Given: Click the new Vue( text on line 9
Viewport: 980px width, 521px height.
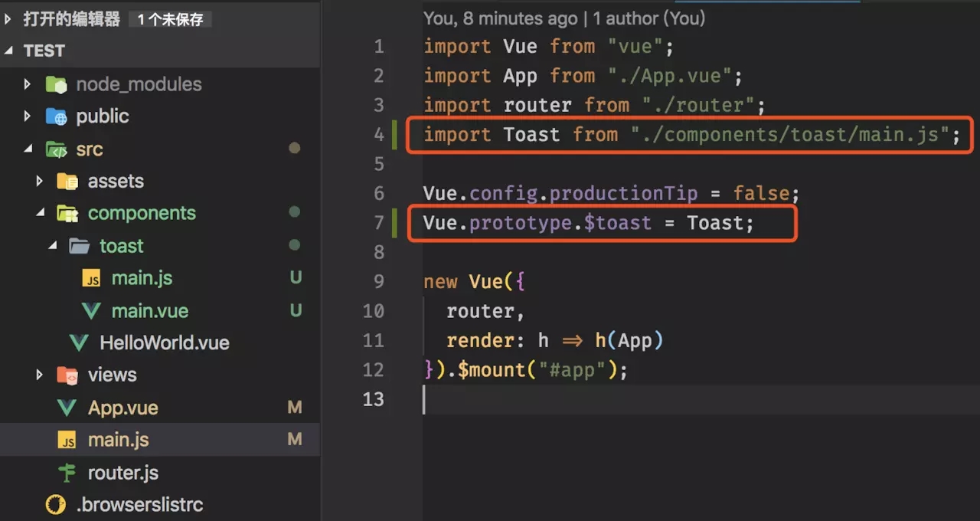Looking at the screenshot, I should point(469,281).
